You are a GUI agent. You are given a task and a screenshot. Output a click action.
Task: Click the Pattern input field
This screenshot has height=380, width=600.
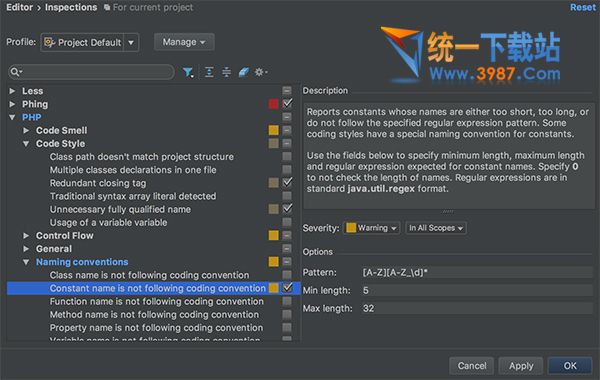pyautogui.click(x=477, y=272)
